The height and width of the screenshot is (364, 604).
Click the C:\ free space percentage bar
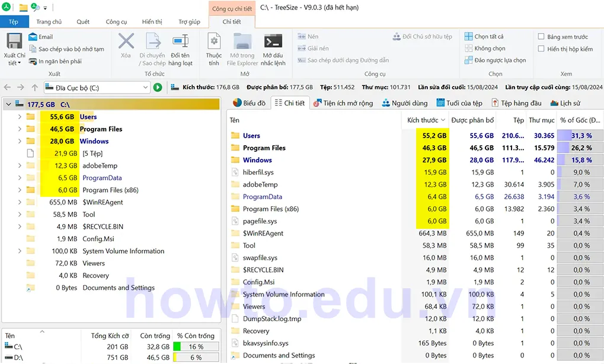click(x=196, y=347)
